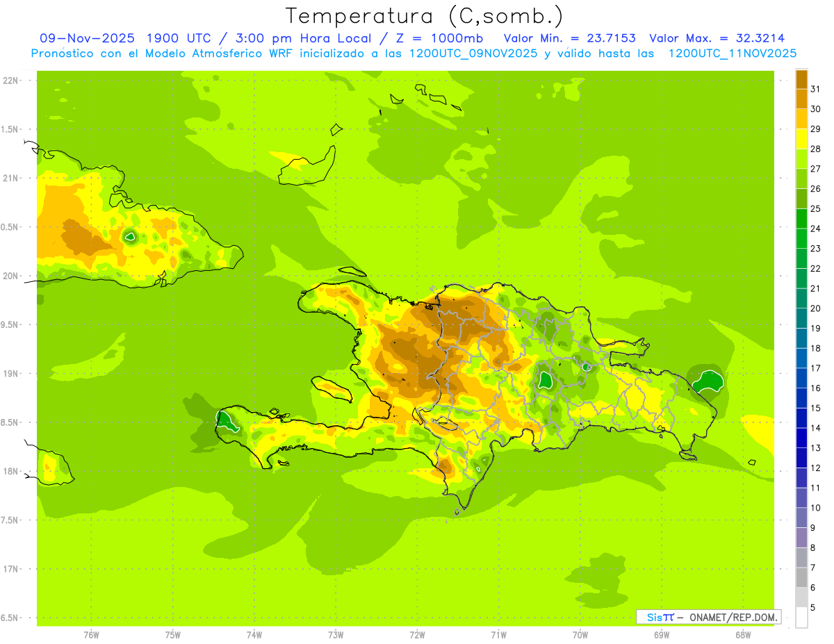Click the "22N" latitude label
The width and height of the screenshot is (834, 644).
point(10,80)
